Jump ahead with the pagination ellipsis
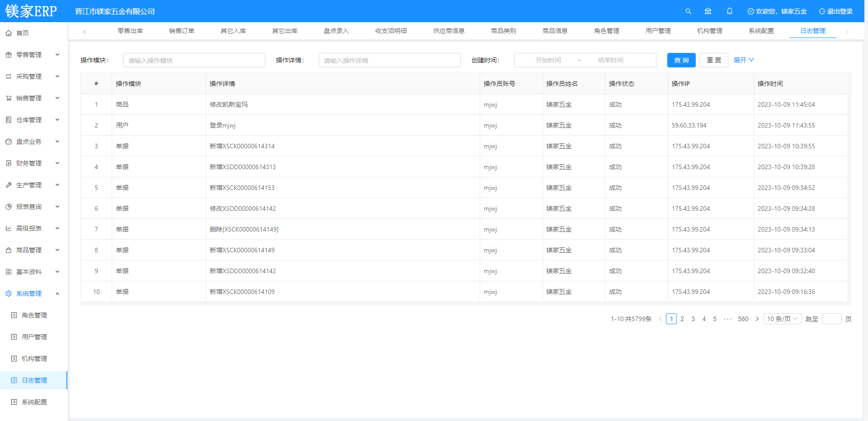 [727, 319]
